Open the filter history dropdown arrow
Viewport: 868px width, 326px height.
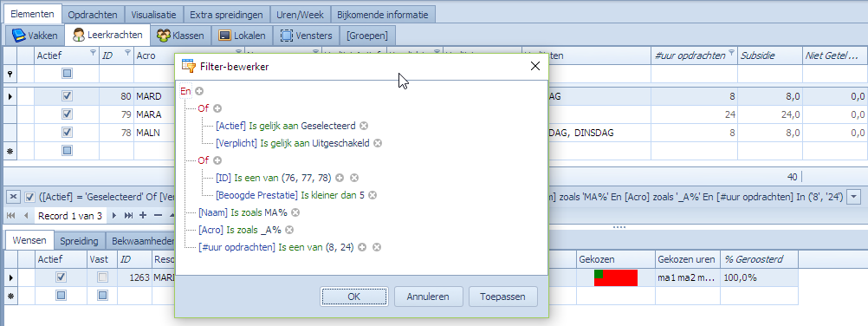[854, 196]
